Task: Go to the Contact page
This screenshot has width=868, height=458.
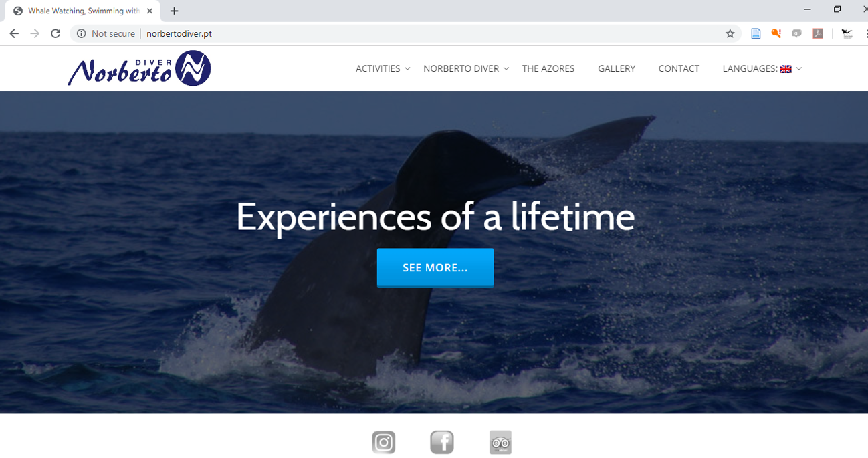Action: click(679, 68)
